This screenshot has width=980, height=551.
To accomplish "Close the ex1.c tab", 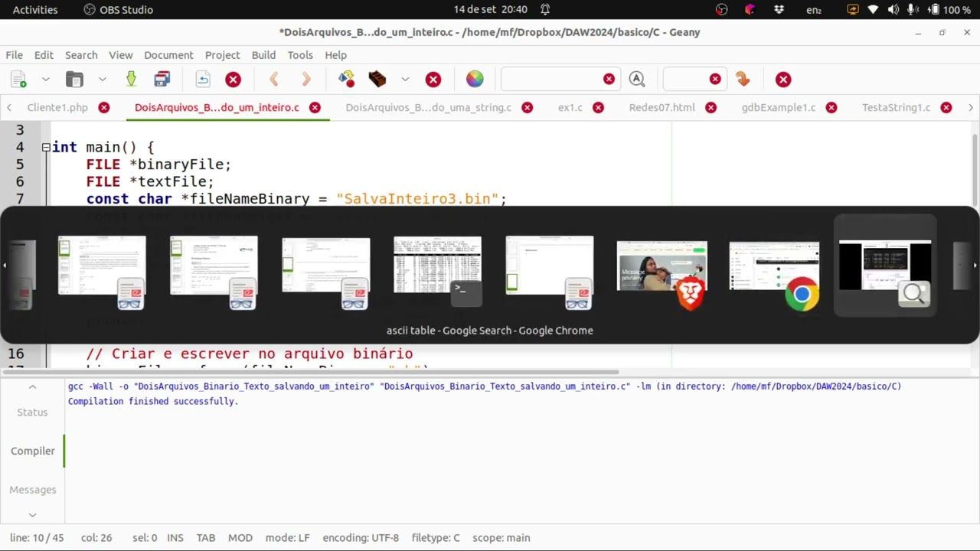I will 599,107.
